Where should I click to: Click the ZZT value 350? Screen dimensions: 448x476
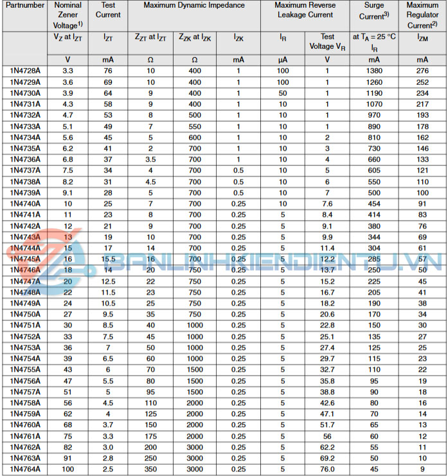click(x=150, y=469)
